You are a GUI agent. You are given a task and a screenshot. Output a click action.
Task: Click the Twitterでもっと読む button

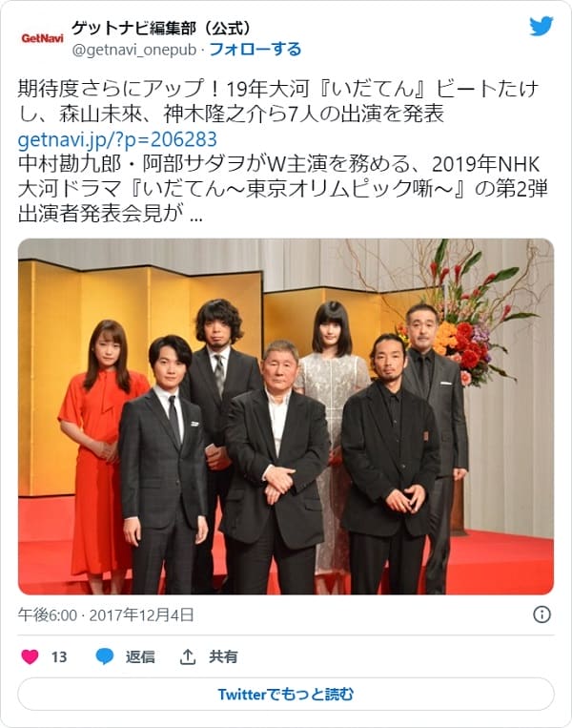286,694
